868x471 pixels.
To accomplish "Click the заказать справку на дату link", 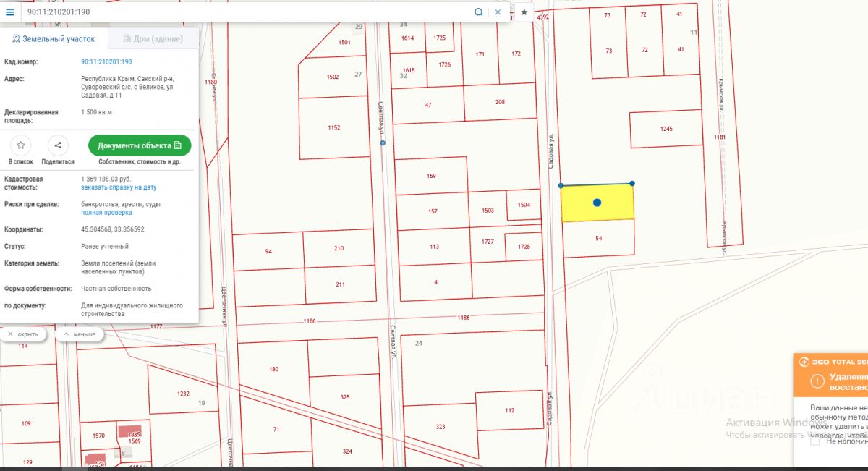I will (x=119, y=187).
